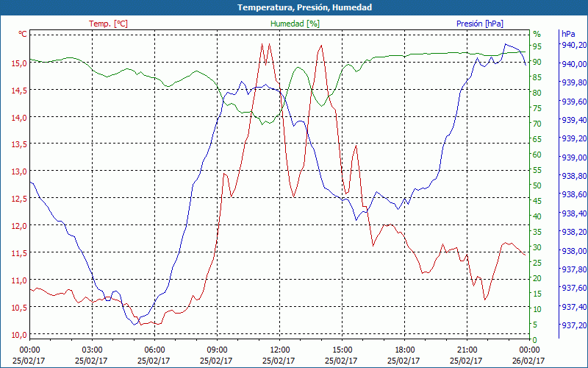Click the 18:00 time axis label
The image size is (588, 368).
click(405, 350)
